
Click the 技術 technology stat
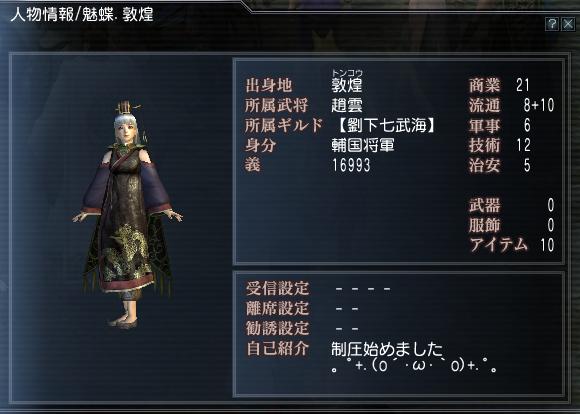(499, 145)
